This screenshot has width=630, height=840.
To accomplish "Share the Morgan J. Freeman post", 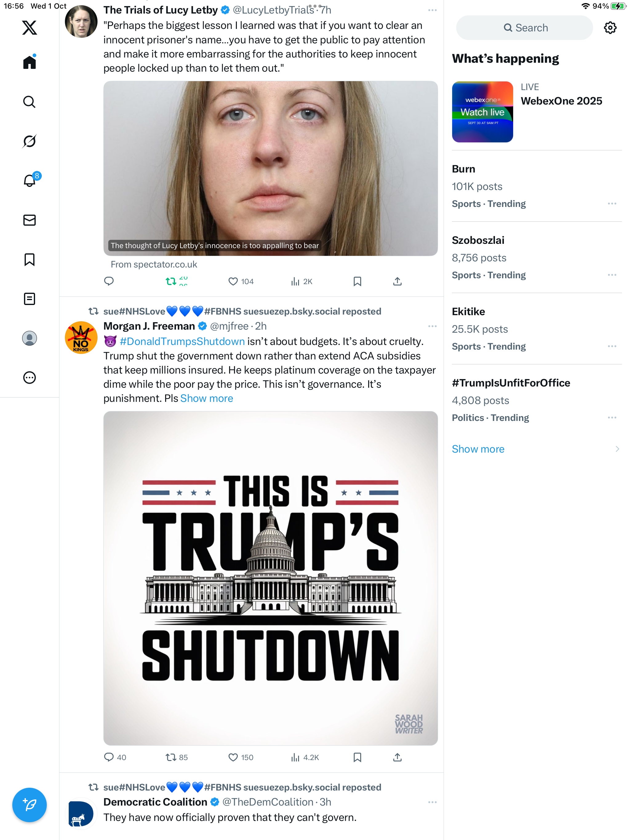I will coord(397,757).
